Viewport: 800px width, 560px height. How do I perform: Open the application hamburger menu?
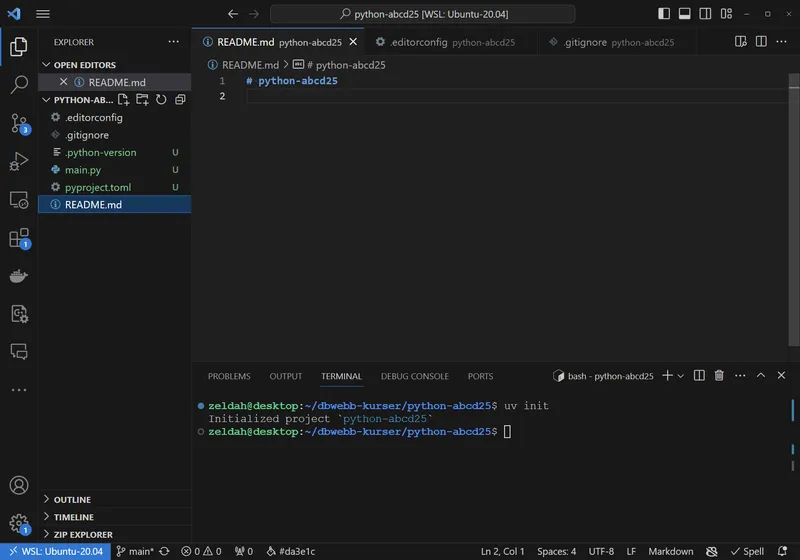tap(43, 14)
